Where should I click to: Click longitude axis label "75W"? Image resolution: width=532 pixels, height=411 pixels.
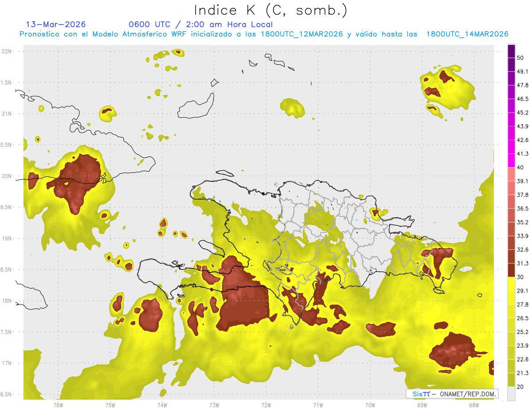pos(110,405)
